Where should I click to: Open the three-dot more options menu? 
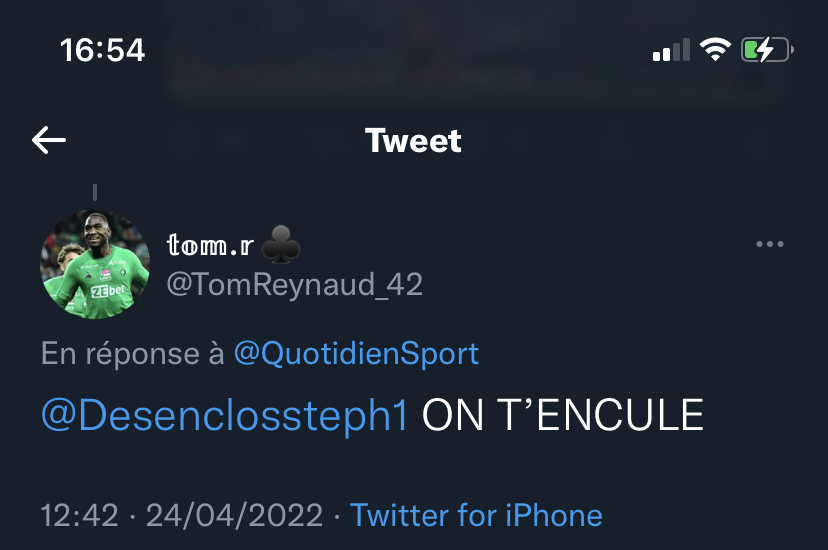click(769, 244)
